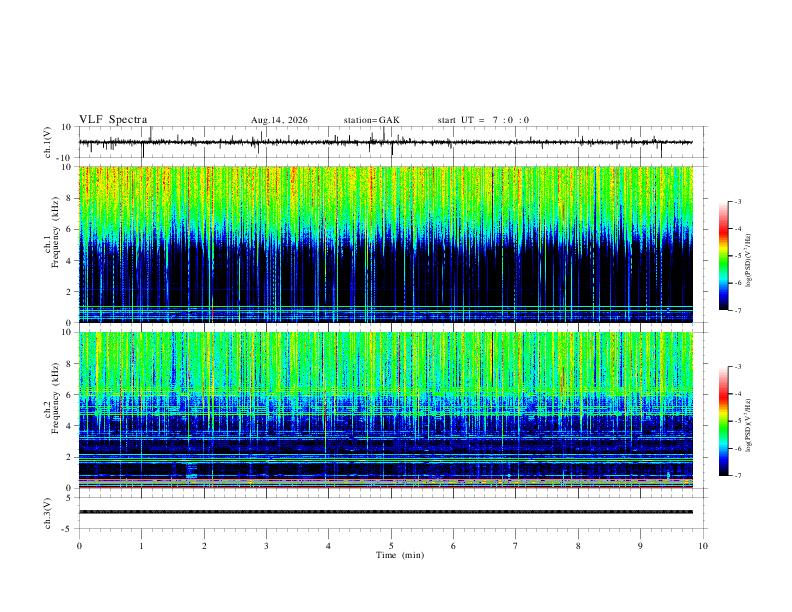Click the ch.1 log(PSD) colorbar label
792x612 pixels.
point(748,261)
